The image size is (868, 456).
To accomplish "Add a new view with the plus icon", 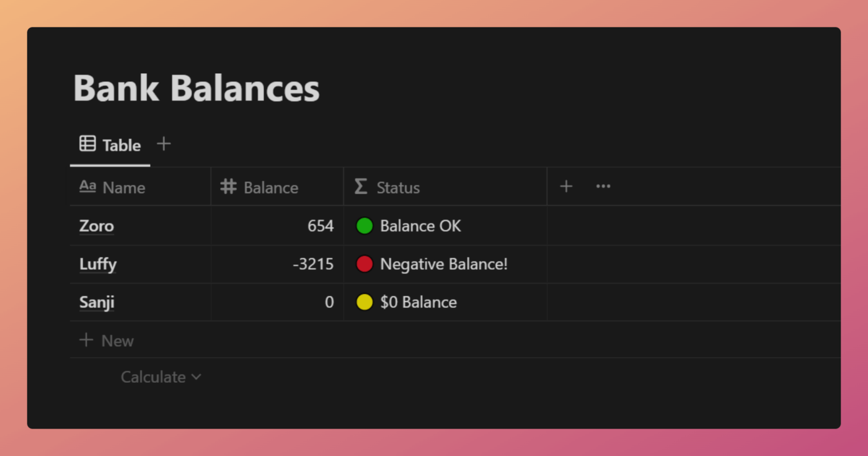I will 164,144.
